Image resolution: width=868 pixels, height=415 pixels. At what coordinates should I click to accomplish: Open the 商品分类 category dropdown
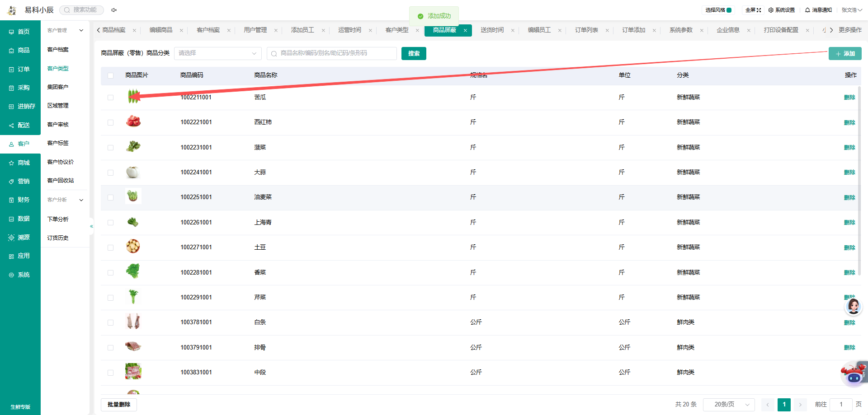[218, 53]
